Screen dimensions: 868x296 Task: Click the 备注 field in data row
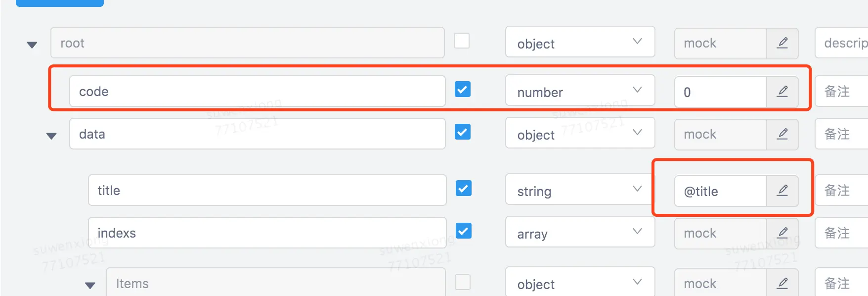pyautogui.click(x=841, y=134)
